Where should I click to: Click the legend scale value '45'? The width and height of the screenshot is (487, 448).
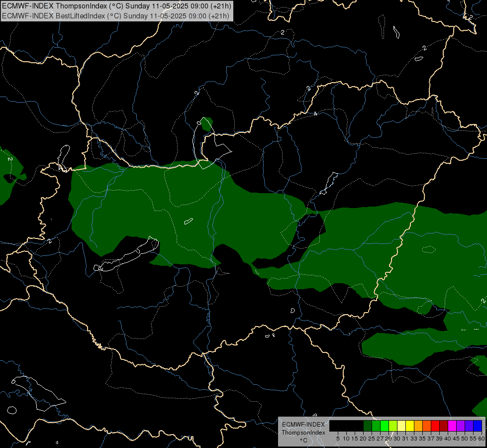[456, 439]
